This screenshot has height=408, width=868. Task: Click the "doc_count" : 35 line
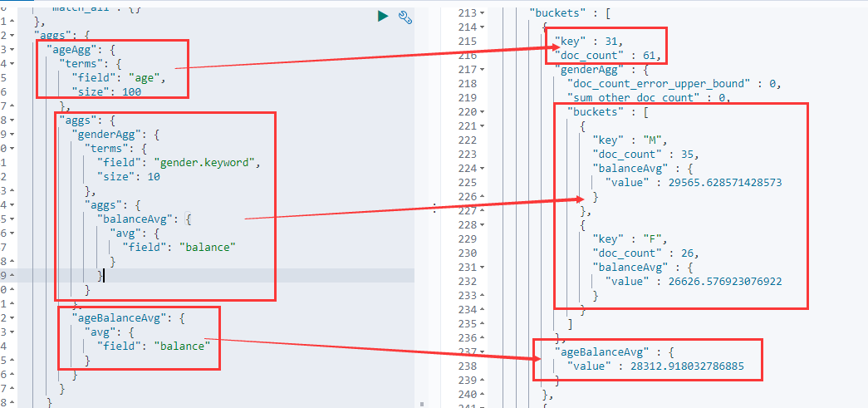click(x=645, y=155)
